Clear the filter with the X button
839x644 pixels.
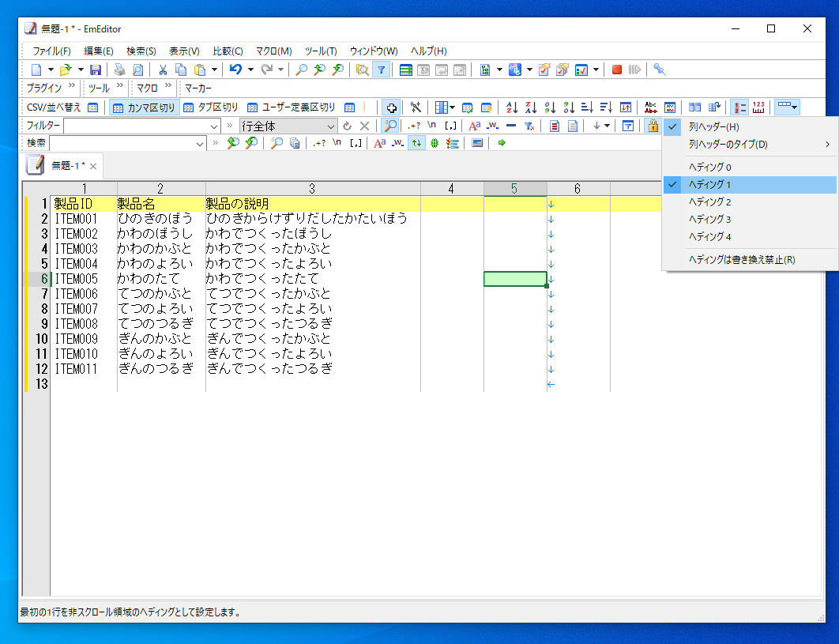pyautogui.click(x=364, y=126)
